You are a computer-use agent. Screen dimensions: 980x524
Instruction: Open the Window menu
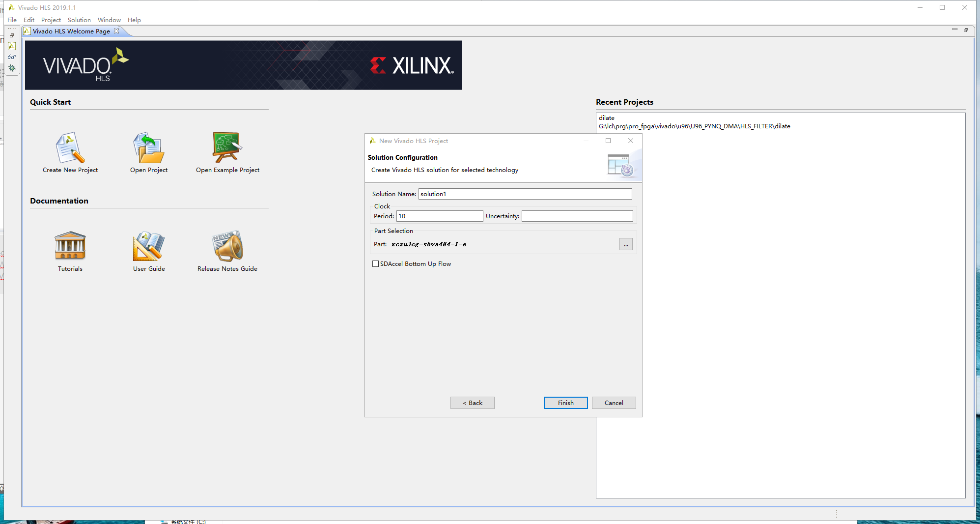[109, 20]
